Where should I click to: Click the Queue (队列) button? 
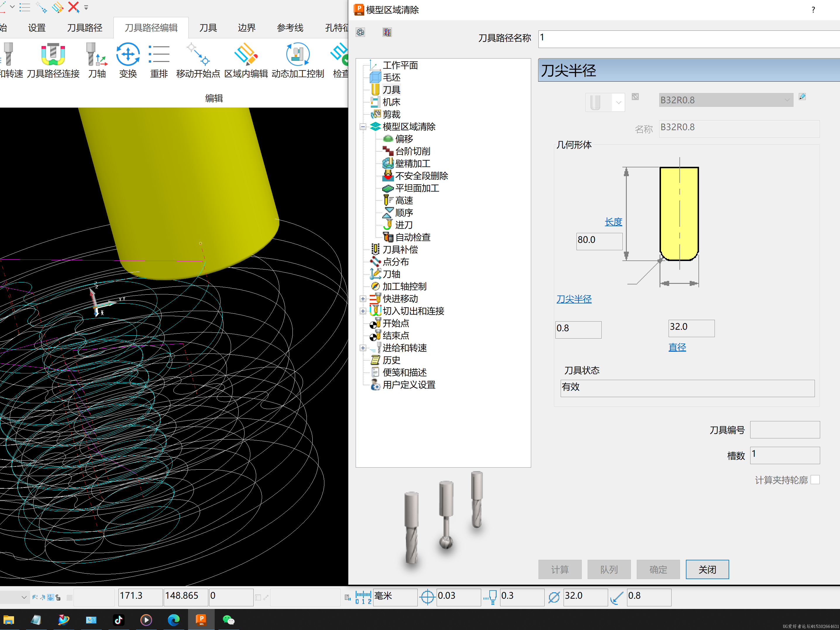pyautogui.click(x=609, y=570)
